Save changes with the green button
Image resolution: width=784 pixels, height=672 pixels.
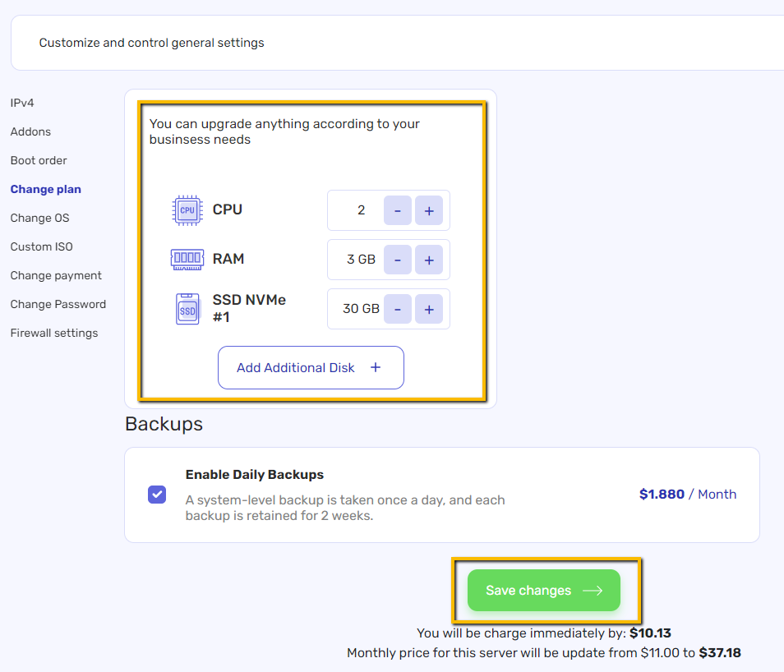pyautogui.click(x=544, y=590)
